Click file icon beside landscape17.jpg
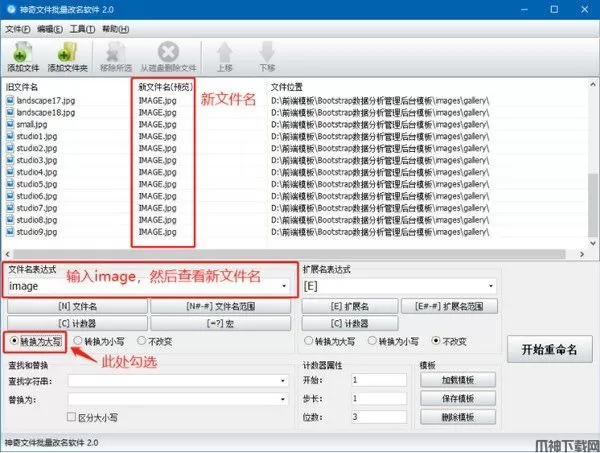 point(10,100)
